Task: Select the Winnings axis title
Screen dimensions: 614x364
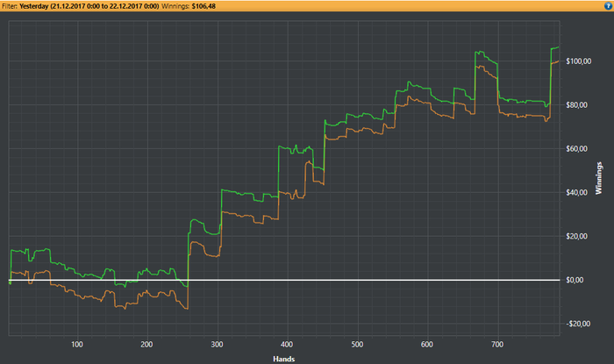Action: tap(598, 178)
